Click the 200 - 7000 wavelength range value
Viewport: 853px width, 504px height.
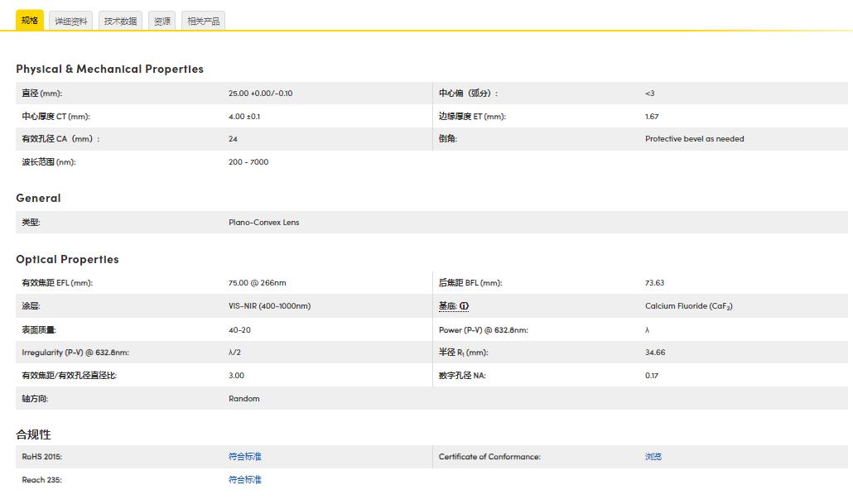[248, 162]
